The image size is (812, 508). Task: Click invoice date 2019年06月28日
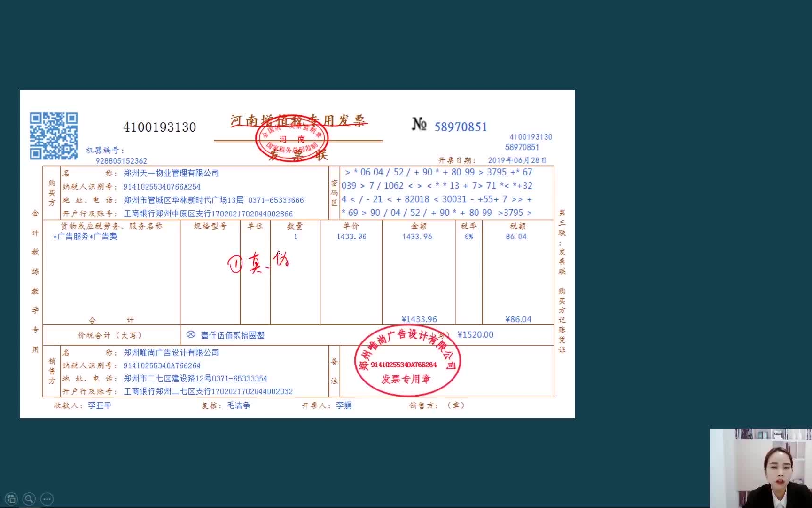517,160
